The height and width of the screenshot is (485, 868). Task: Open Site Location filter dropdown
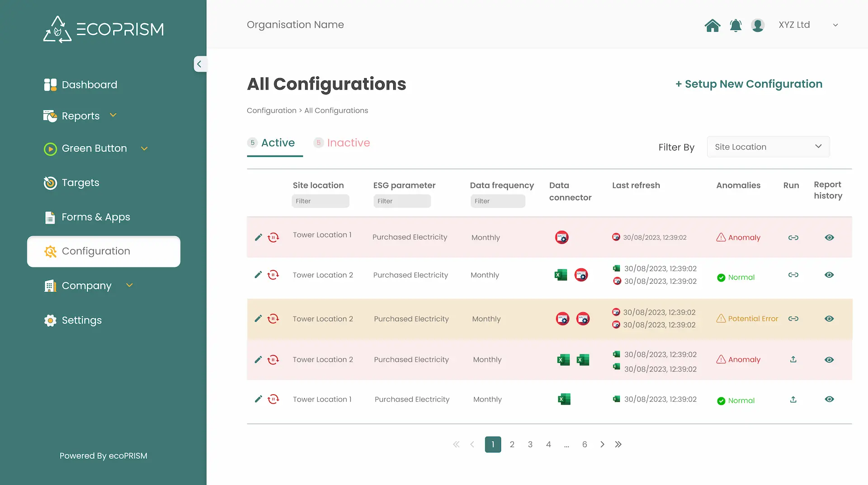(x=768, y=147)
